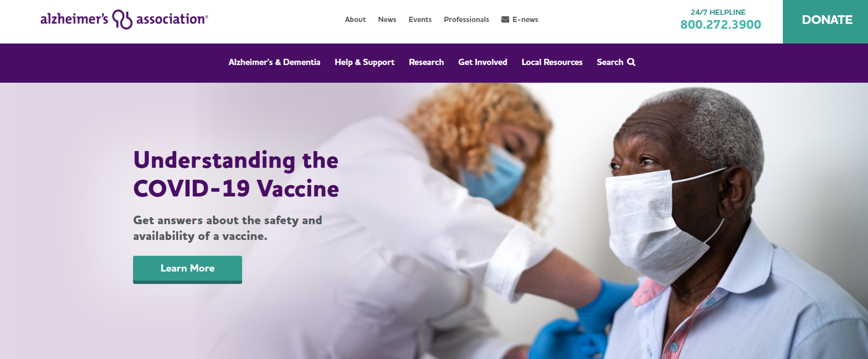868x359 pixels.
Task: Expand the Help & Support menu
Action: 365,63
